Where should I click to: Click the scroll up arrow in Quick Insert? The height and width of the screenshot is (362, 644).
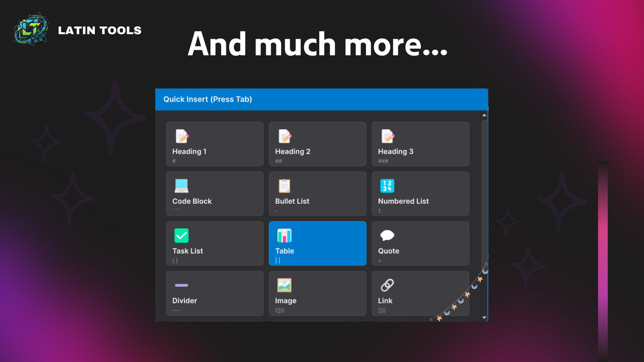(485, 115)
